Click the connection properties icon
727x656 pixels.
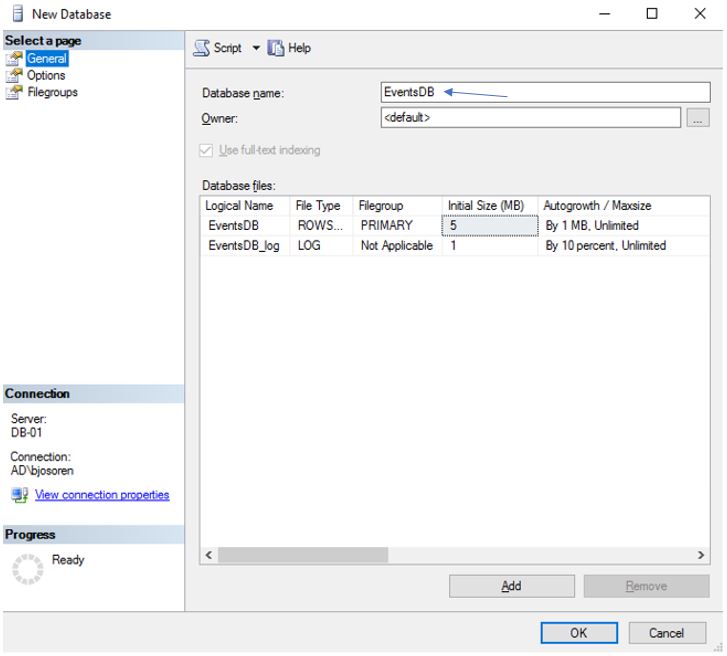point(19,495)
